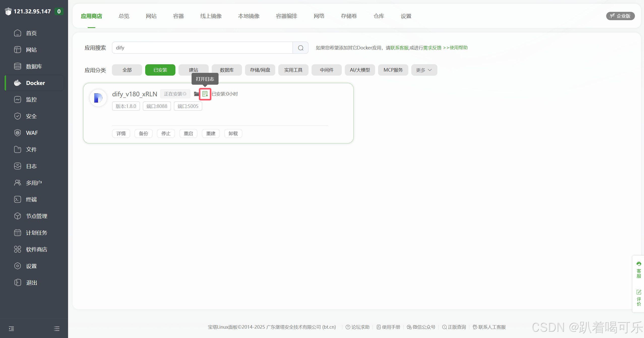
Task: Filter apps by AI/大模型 category
Action: pos(360,70)
